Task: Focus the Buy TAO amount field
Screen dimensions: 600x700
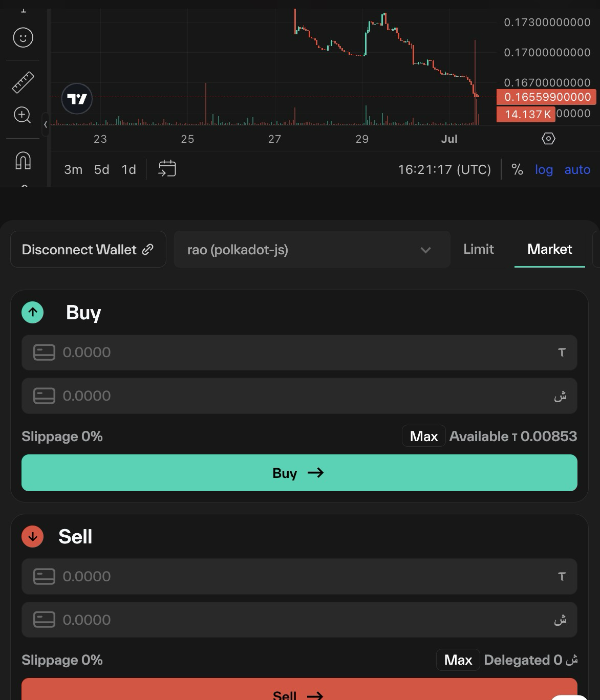Action: (x=299, y=353)
